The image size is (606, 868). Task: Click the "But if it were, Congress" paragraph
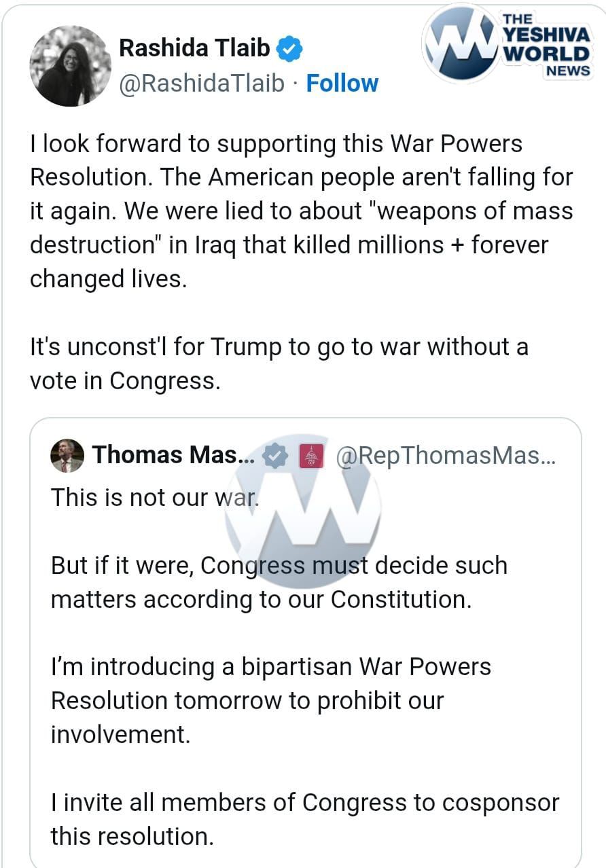pyautogui.click(x=279, y=582)
